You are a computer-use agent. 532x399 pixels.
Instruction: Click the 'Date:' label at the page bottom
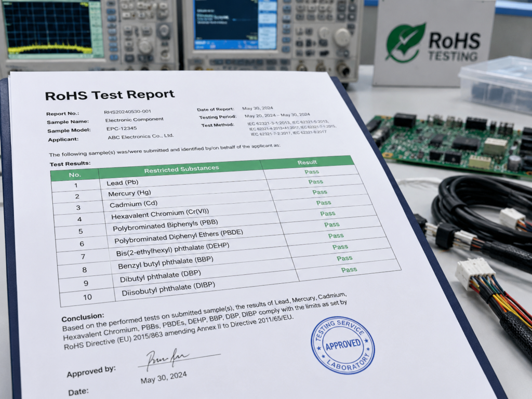[78, 392]
